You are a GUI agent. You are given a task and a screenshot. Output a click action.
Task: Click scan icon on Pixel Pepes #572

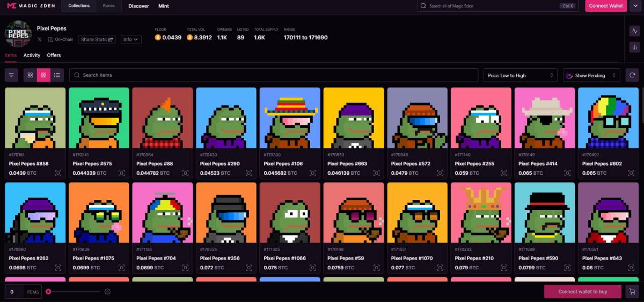440,173
